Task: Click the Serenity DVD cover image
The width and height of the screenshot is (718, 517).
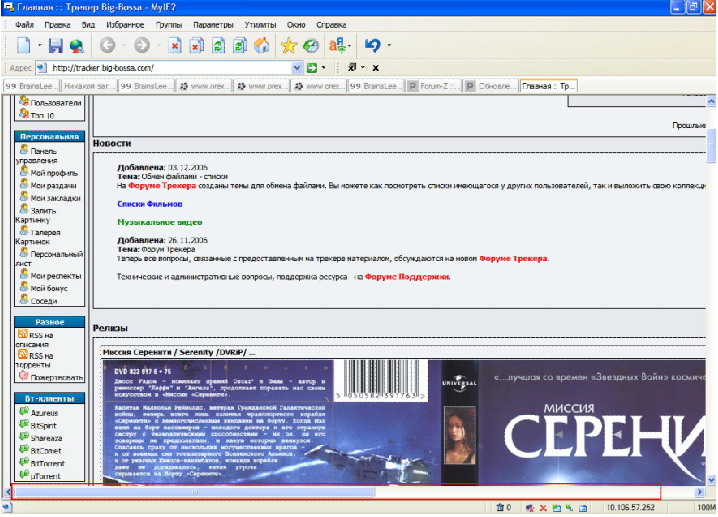Action: point(403,423)
